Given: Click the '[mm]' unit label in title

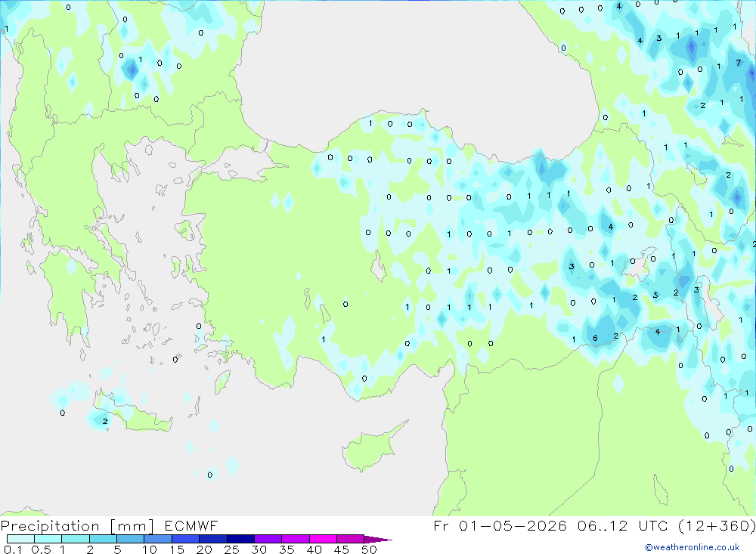Looking at the screenshot, I should click(132, 525).
